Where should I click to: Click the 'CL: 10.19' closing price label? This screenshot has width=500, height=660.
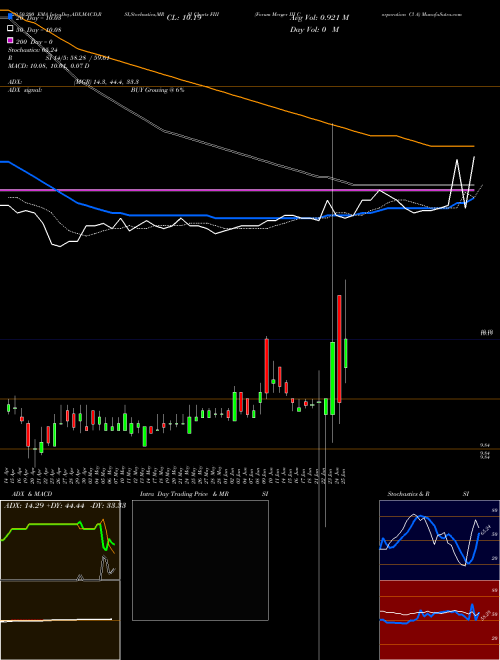coord(184,18)
